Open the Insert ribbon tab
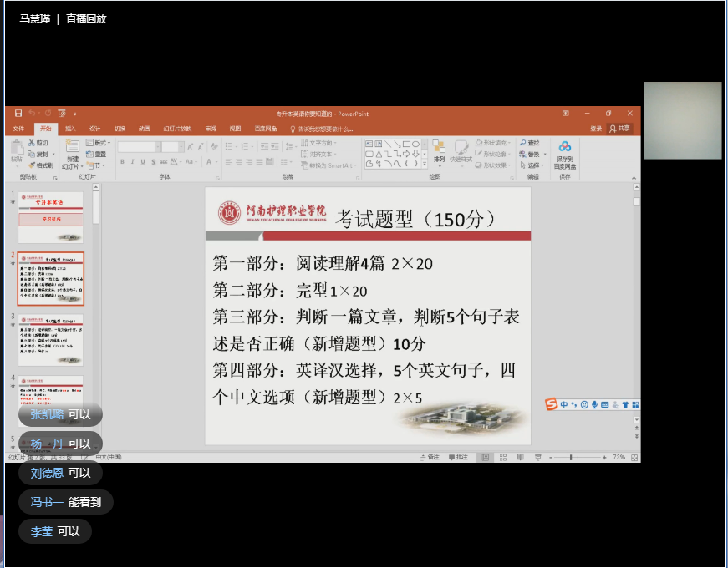The width and height of the screenshot is (728, 568). tap(70, 129)
